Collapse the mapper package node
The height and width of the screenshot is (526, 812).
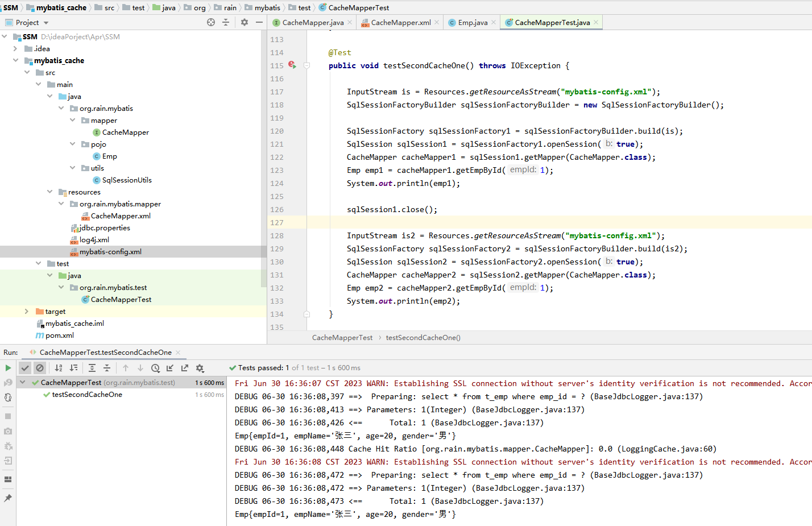73,120
